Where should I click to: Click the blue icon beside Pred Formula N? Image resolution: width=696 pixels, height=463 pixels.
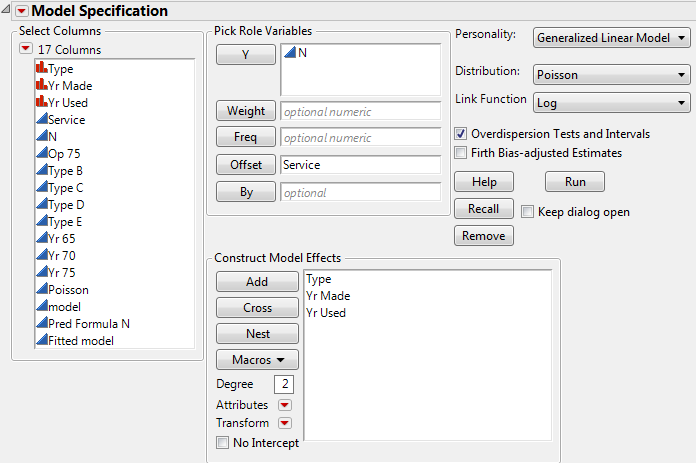coord(40,324)
